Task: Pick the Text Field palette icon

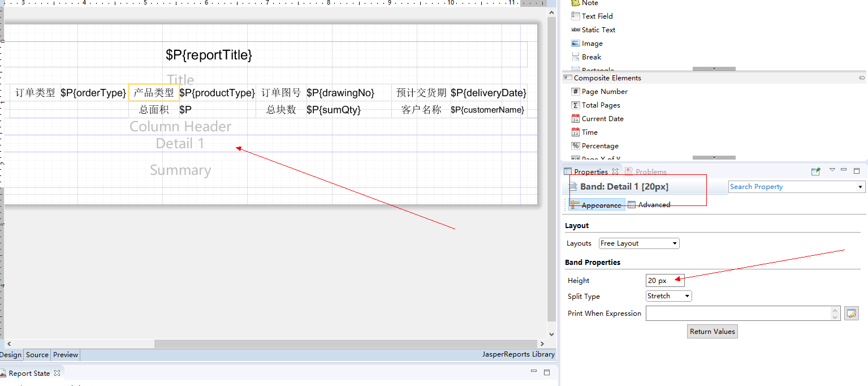Action: pyautogui.click(x=576, y=16)
